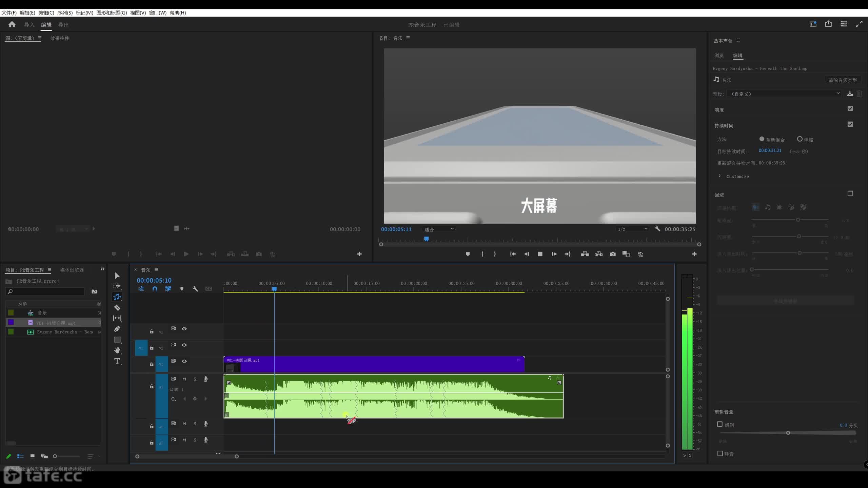Enable the 回避 ducking checkbox
The image size is (868, 488).
(x=850, y=194)
